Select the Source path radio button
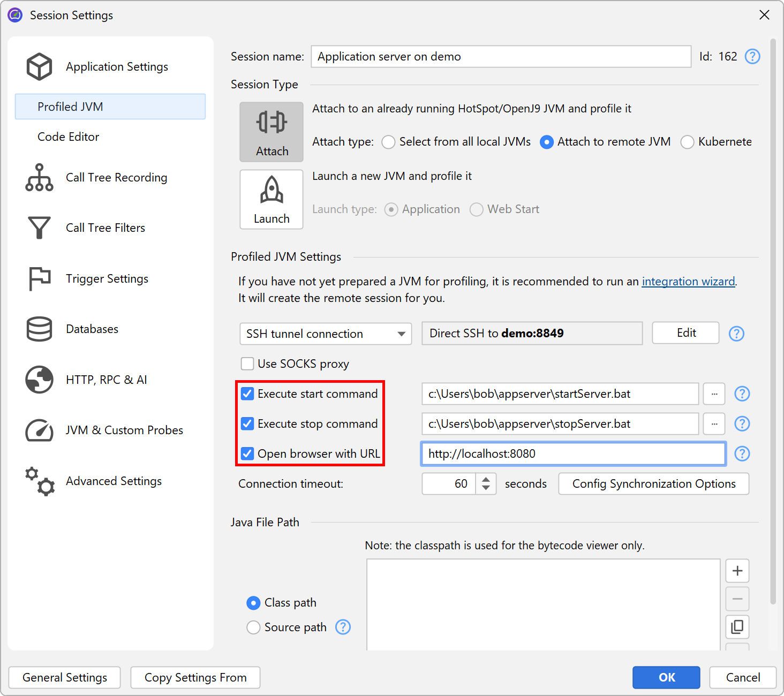 point(253,627)
